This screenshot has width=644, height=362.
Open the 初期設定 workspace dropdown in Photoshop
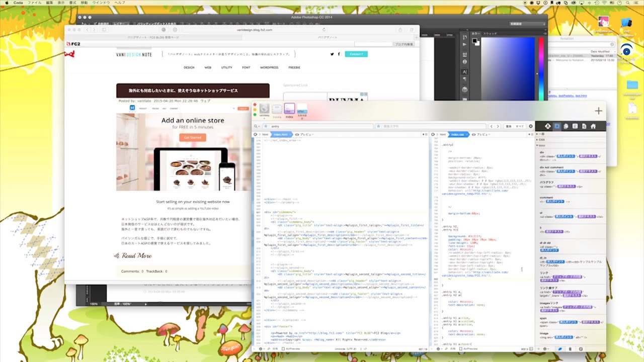click(526, 24)
